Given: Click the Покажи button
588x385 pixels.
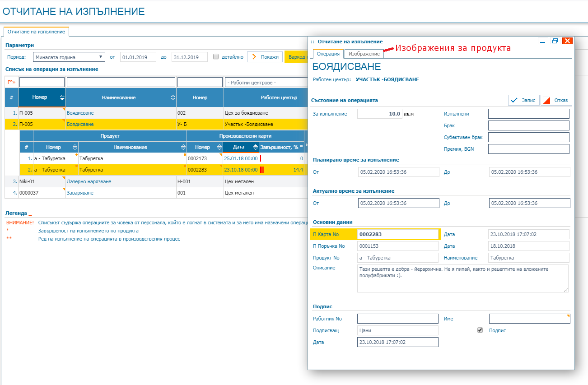Looking at the screenshot, I should pyautogui.click(x=265, y=57).
